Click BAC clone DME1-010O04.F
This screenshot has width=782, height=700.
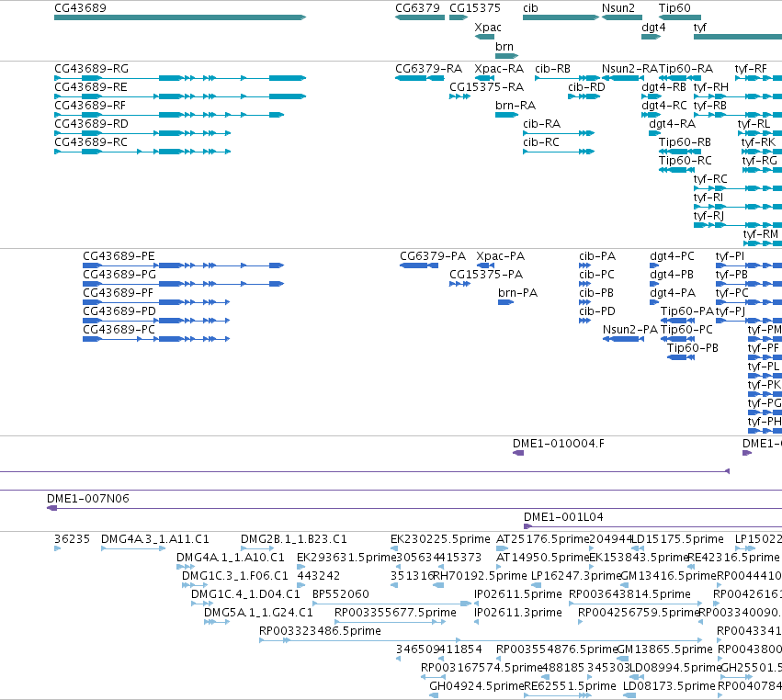(518, 453)
